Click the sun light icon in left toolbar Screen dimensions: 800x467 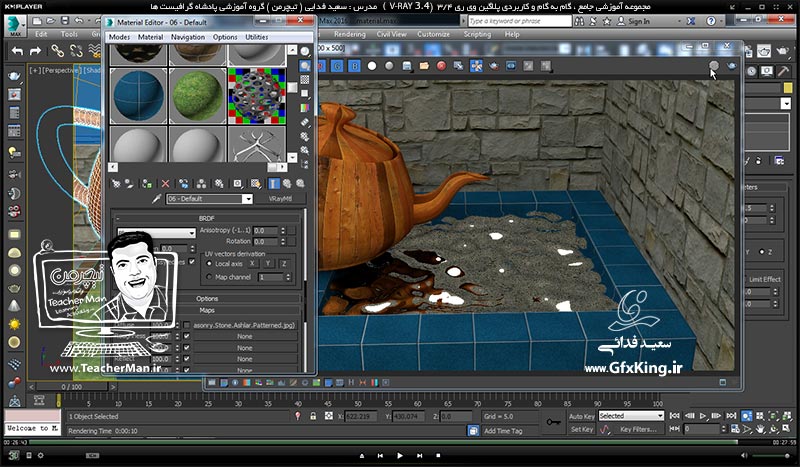coord(14,324)
